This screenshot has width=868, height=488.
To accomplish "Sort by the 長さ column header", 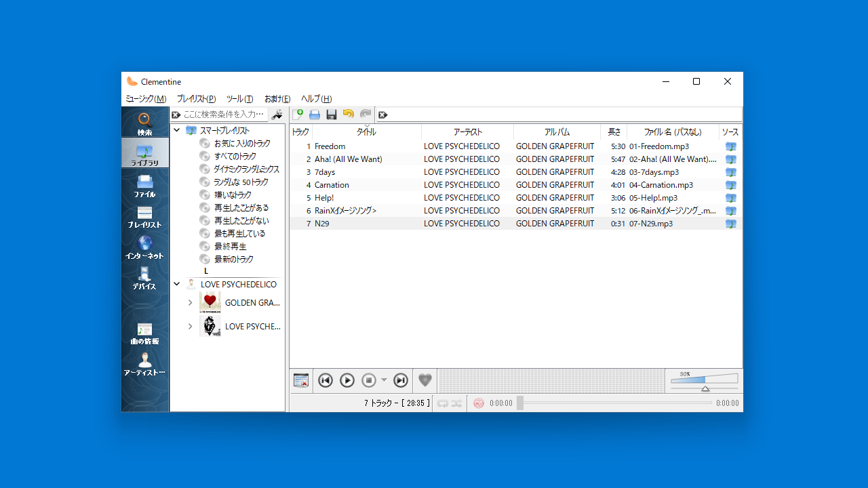I will 614,132.
